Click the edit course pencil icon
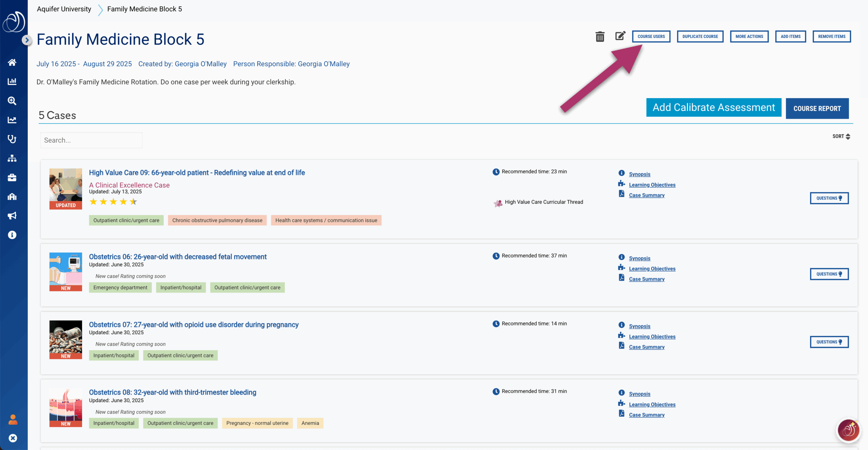Viewport: 868px width, 450px height. point(620,36)
